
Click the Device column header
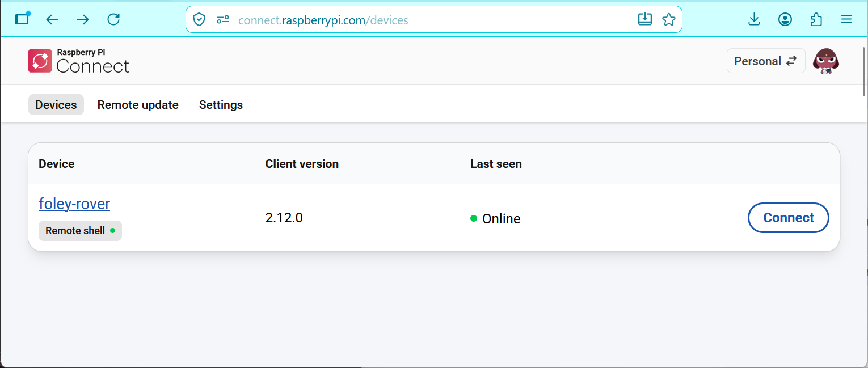(x=57, y=164)
